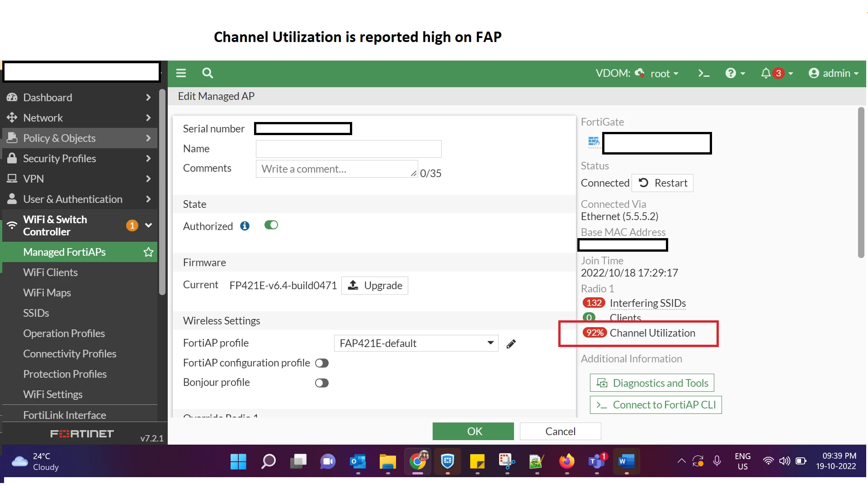The width and height of the screenshot is (868, 488).
Task: Go to the SSIDs page
Action: 36,313
